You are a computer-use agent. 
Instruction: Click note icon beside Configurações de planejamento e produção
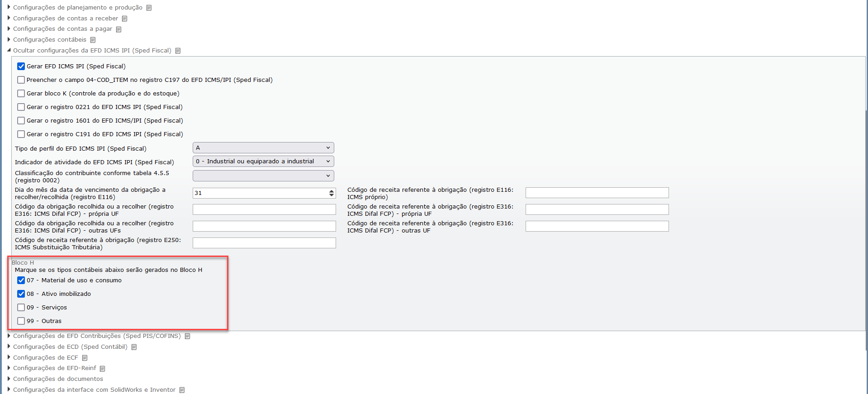point(149,8)
